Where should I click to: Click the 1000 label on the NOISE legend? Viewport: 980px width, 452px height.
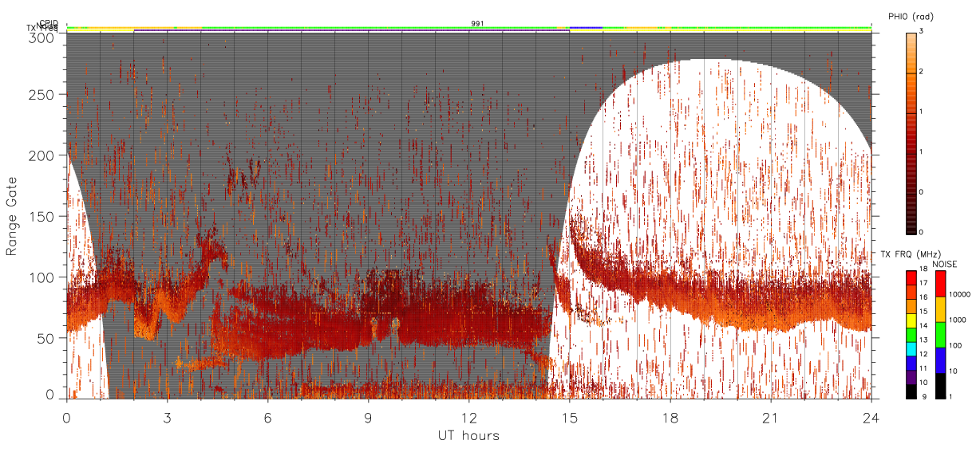[x=957, y=320]
